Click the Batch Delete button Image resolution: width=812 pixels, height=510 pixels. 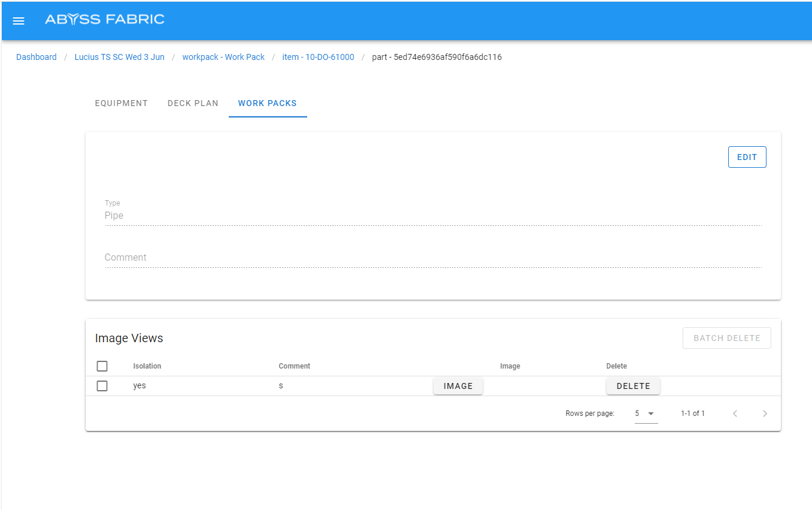click(726, 338)
